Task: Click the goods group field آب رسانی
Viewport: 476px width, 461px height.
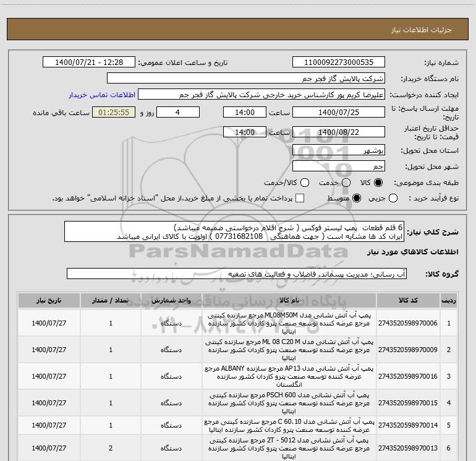Action: [x=237, y=274]
